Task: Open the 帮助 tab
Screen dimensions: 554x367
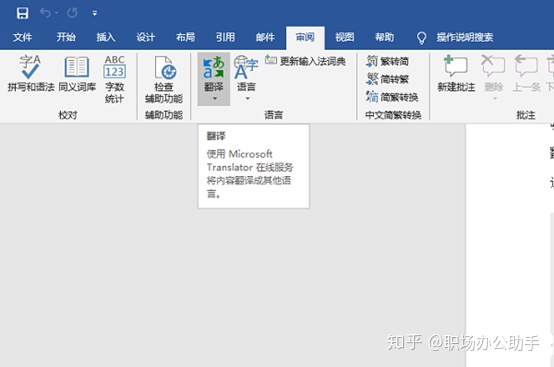Action: tap(384, 37)
